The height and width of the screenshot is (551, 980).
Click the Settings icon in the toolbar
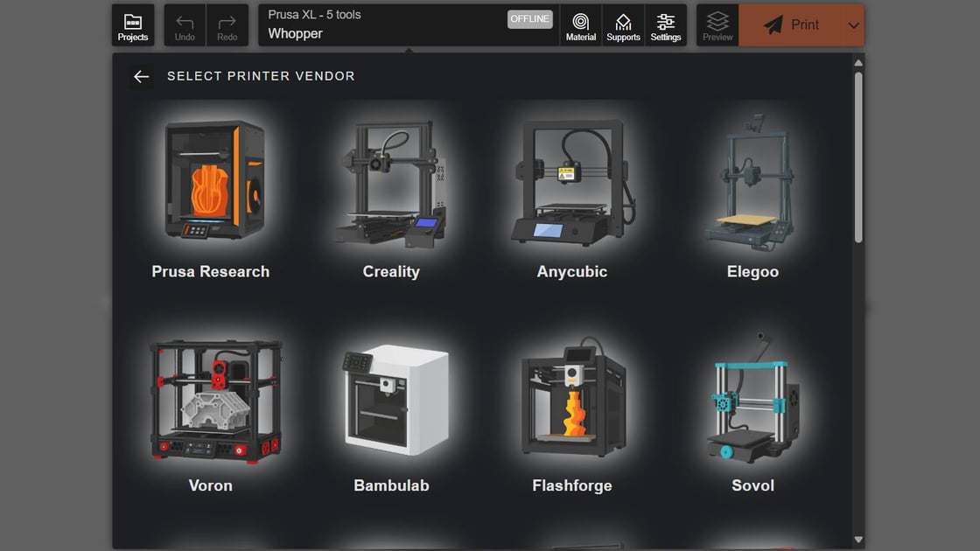click(666, 24)
